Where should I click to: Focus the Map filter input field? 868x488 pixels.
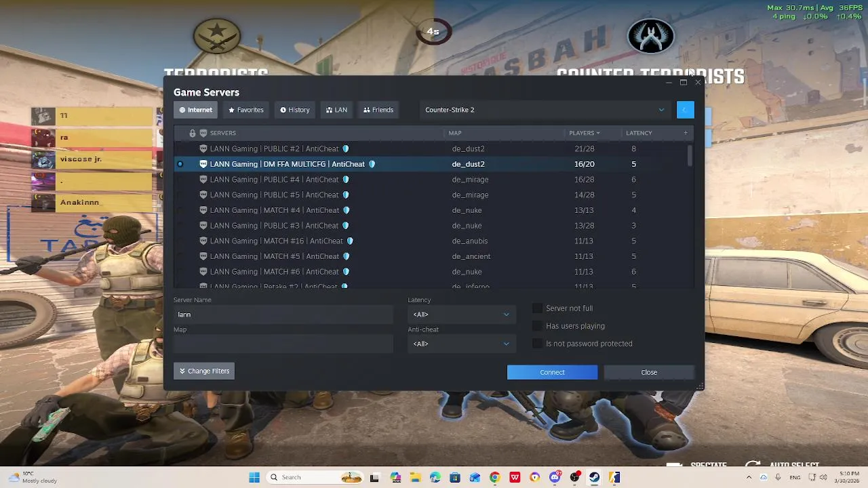click(x=283, y=344)
